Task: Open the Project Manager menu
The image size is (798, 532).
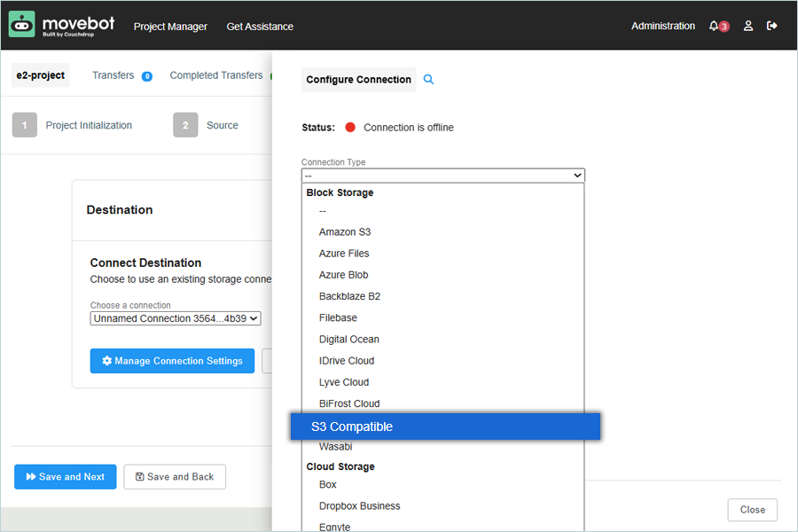Action: point(170,27)
